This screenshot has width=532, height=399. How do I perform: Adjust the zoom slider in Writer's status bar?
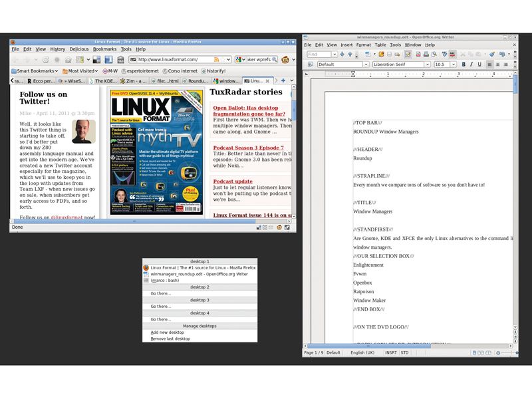(507, 352)
